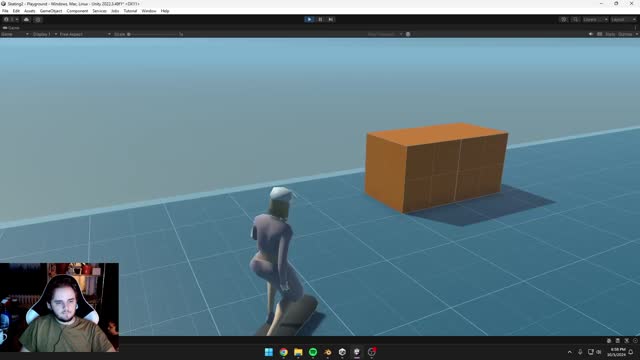Toggle Mute Audio in the Game view
Viewport: 640px width, 360px height.
591,34
